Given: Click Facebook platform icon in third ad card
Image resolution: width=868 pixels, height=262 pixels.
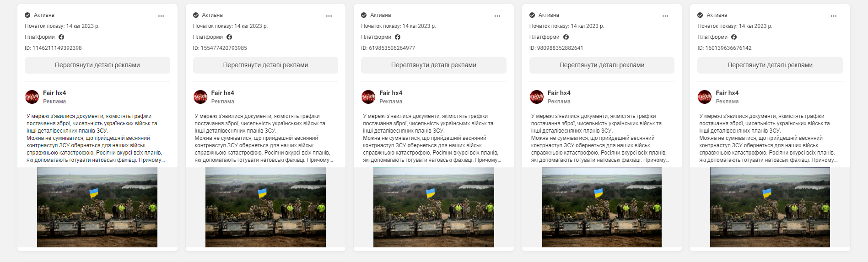Looking at the screenshot, I should [x=398, y=37].
